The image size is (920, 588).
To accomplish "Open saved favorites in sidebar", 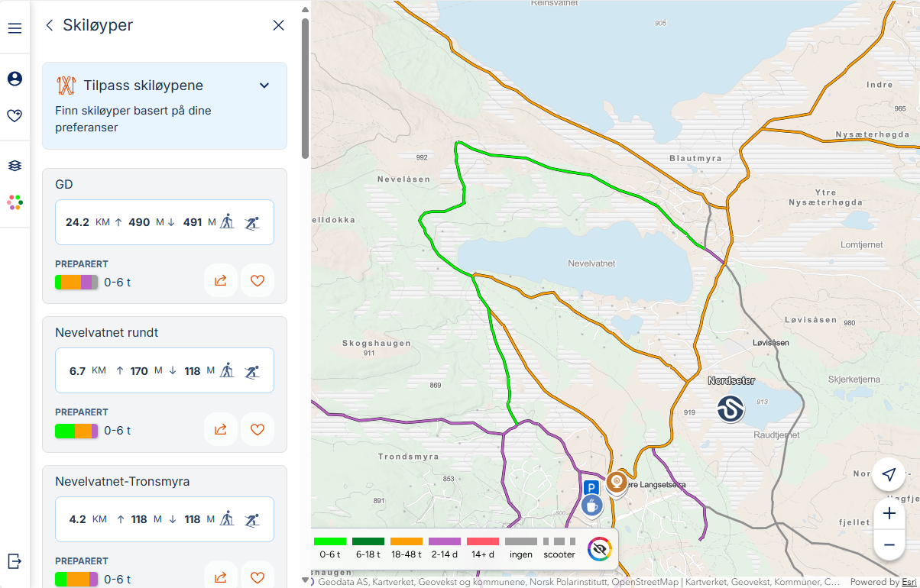I will click(x=15, y=116).
